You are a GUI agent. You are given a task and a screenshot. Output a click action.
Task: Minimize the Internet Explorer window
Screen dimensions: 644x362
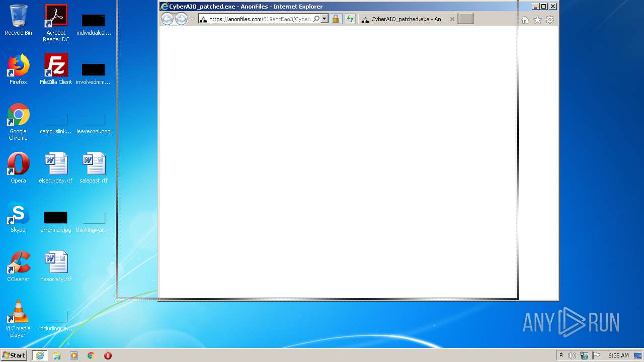click(535, 7)
